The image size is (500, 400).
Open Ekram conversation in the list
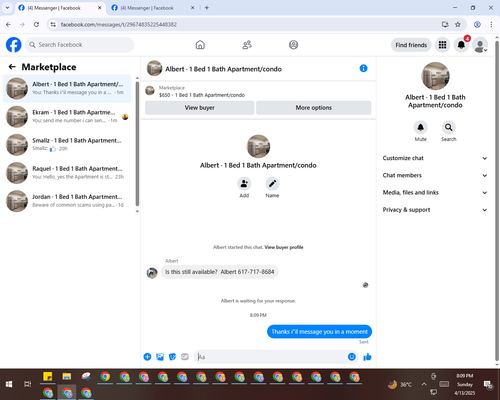(67, 117)
